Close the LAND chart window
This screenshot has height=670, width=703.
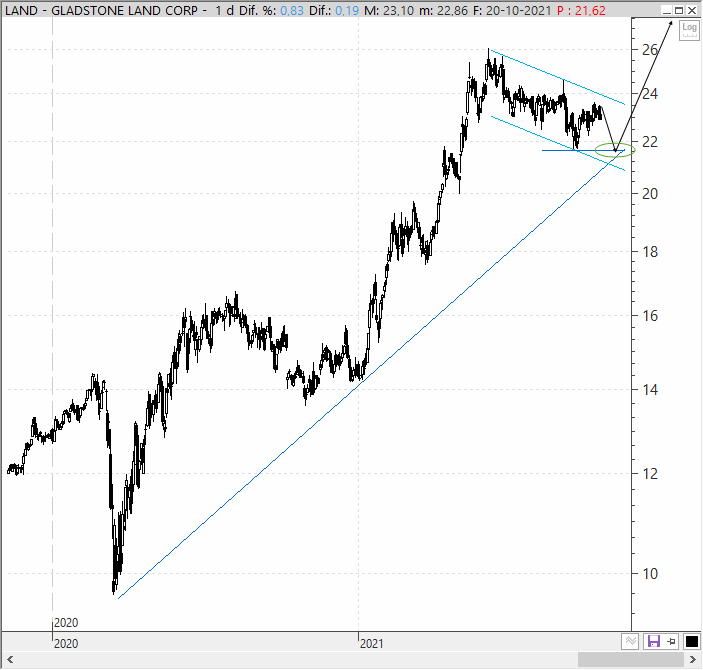tap(692, 10)
